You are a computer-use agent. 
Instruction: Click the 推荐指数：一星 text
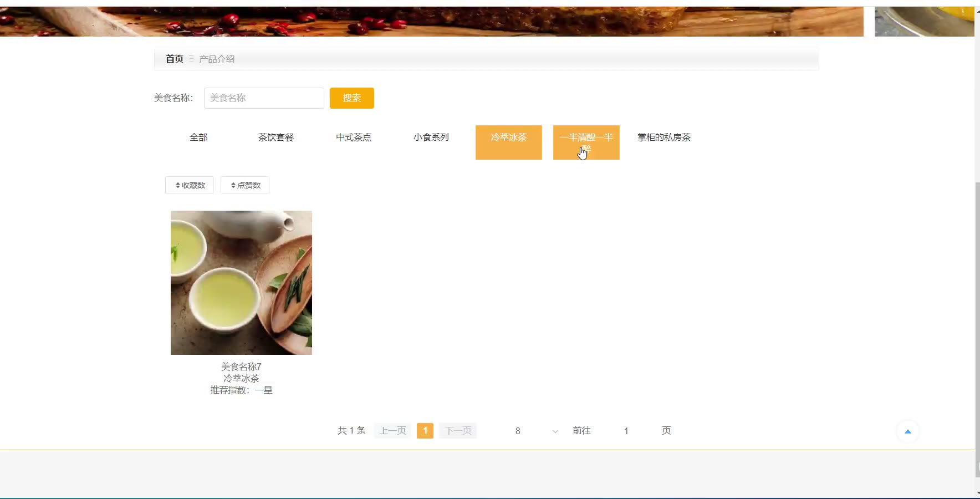click(x=241, y=390)
